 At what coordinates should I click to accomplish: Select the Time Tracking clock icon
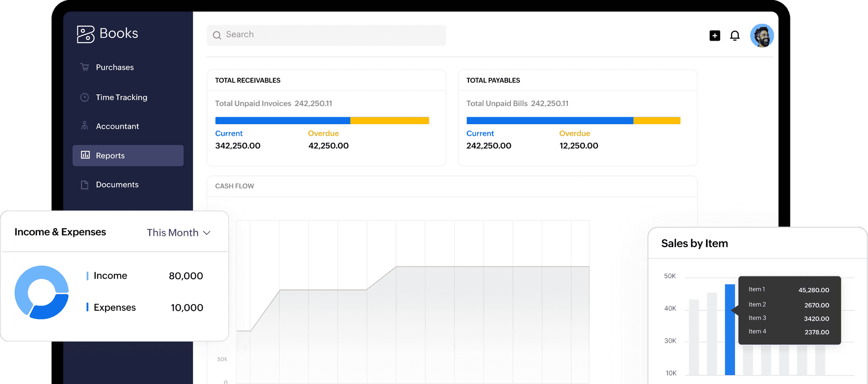tap(85, 97)
